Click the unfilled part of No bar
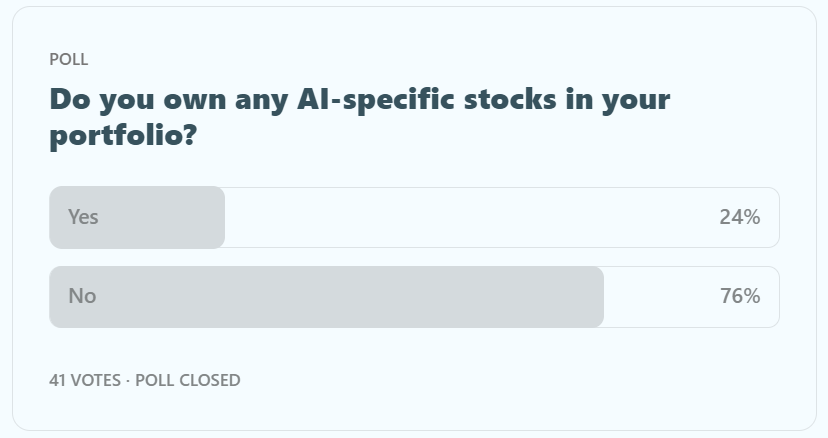 coord(660,297)
